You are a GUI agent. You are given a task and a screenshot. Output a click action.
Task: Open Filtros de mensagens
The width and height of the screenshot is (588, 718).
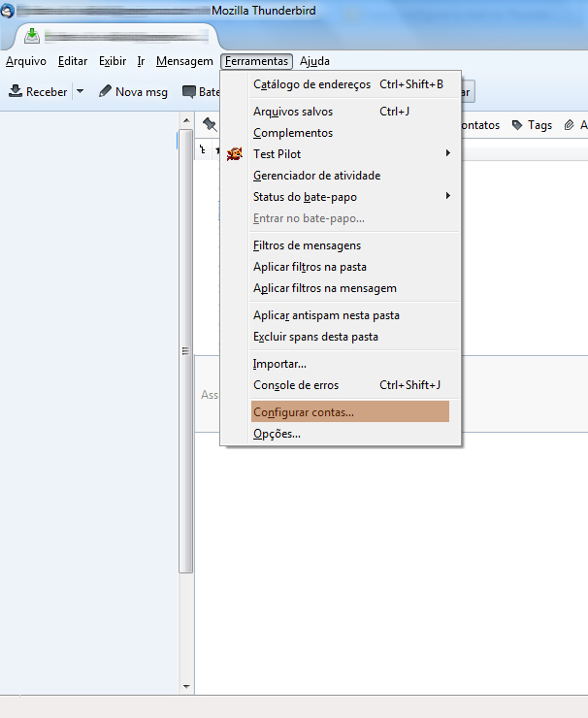[x=307, y=245]
